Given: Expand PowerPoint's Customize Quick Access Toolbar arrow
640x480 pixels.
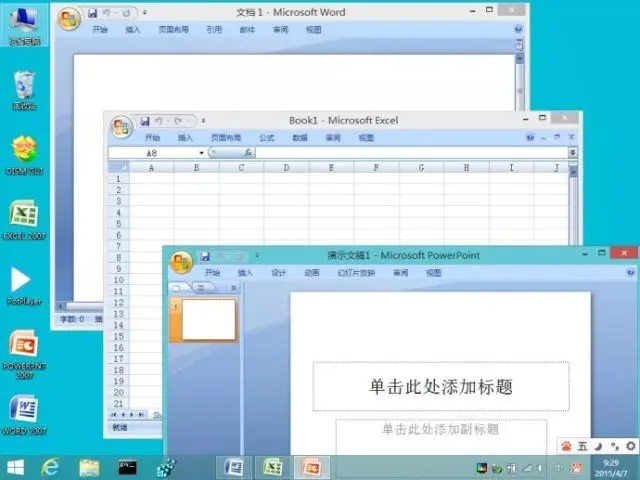Looking at the screenshot, I should point(257,256).
